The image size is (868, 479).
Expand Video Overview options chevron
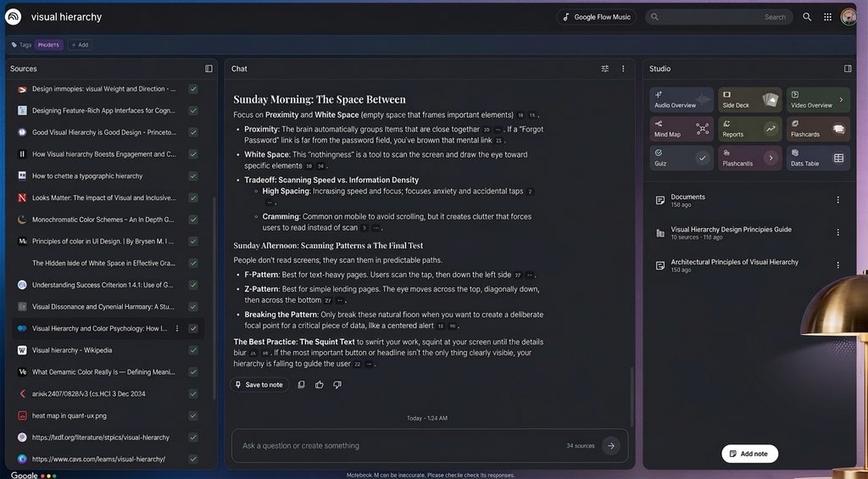pos(841,100)
